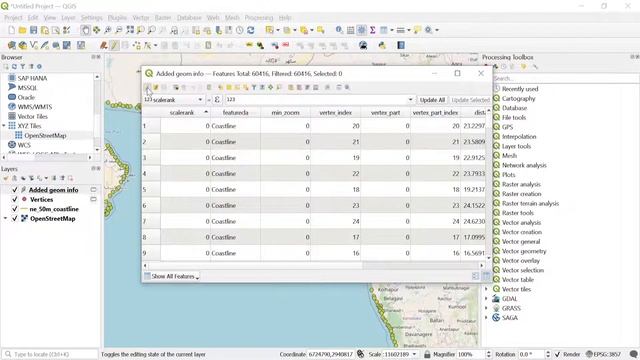The width and height of the screenshot is (640, 360).
Task: Click the Zoom In magnifier
Action: pos(108,30)
